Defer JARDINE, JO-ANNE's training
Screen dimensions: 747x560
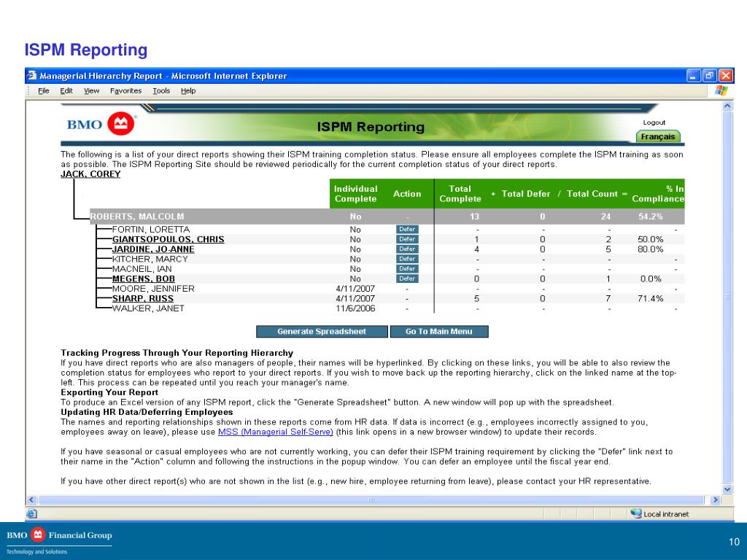(407, 249)
